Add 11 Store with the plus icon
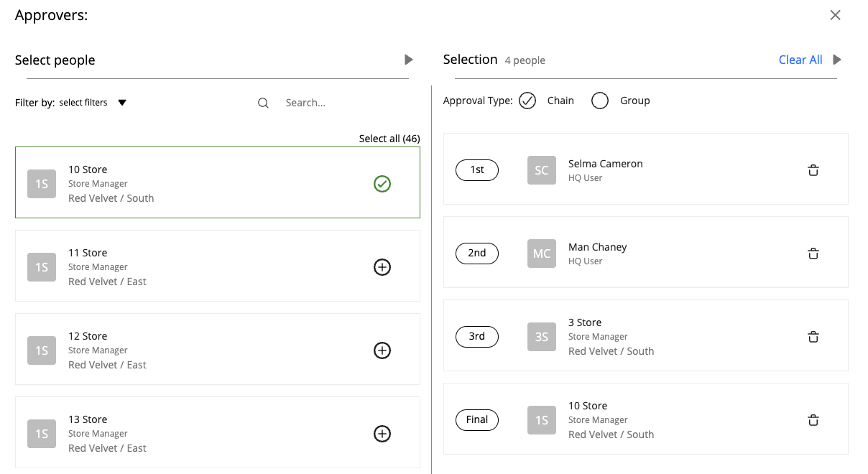This screenshot has height=474, width=868. click(x=382, y=267)
